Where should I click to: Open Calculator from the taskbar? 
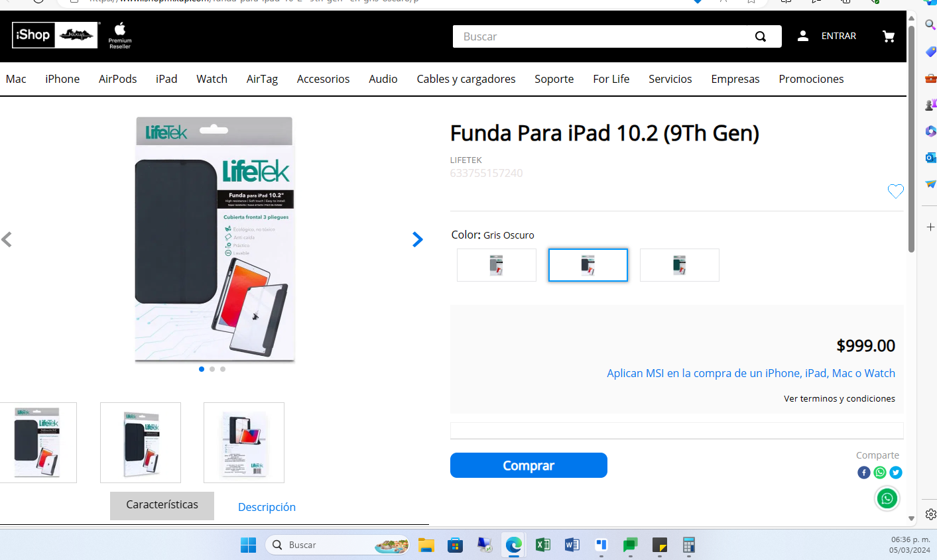point(689,545)
